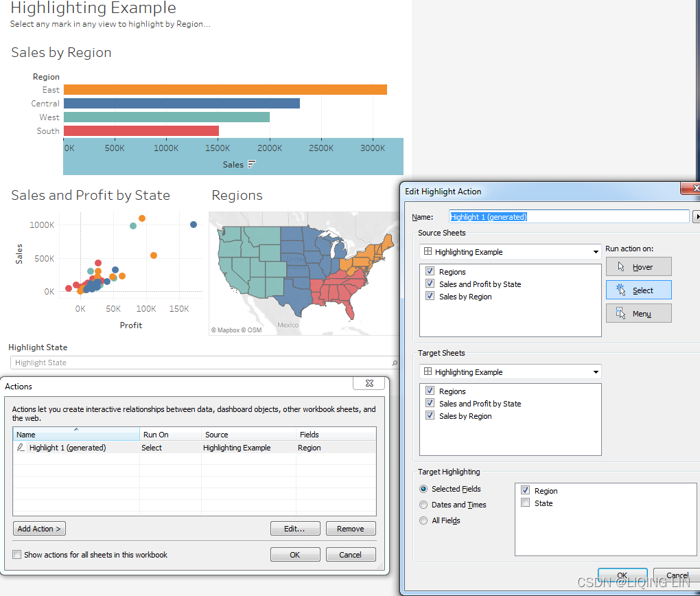The width and height of the screenshot is (700, 596).
Task: Click OK in Edit Highlight Action dialog
Action: pos(622,575)
